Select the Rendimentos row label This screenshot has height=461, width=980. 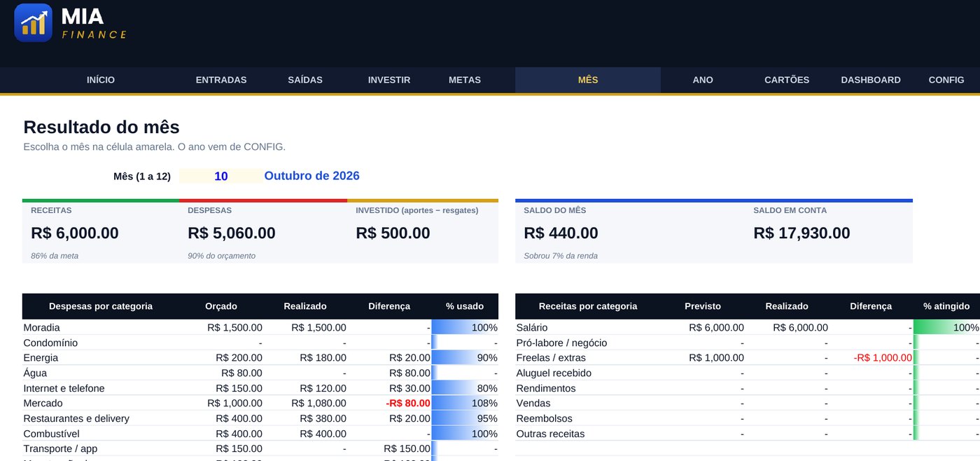point(546,388)
